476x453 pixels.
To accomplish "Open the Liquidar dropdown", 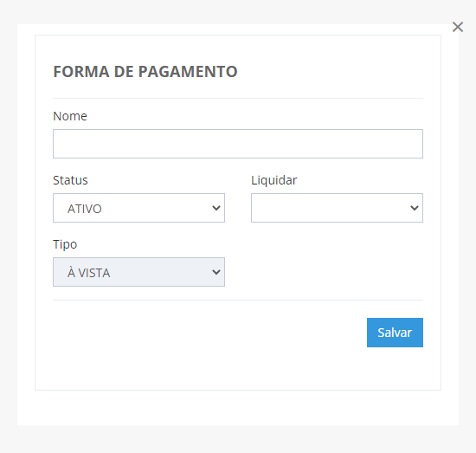I will 337,208.
